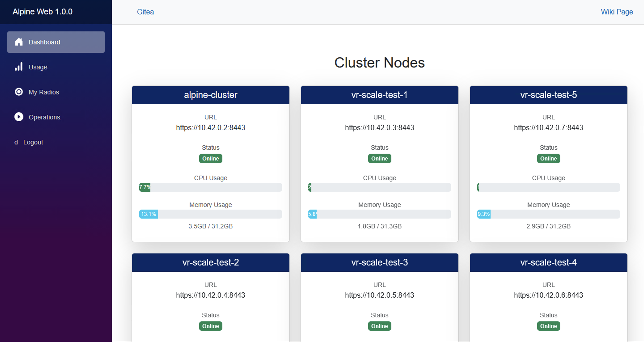This screenshot has height=342, width=644.
Task: Click vr-scale-test-4 Online status badge
Action: [548, 326]
